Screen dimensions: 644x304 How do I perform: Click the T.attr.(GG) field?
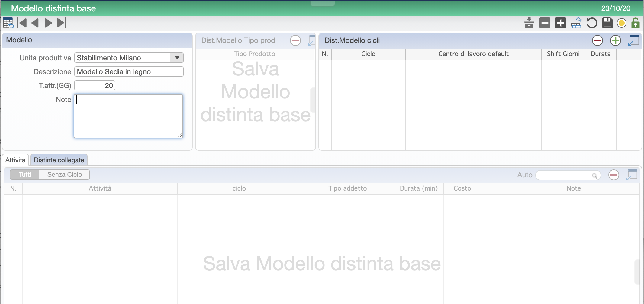[95, 85]
